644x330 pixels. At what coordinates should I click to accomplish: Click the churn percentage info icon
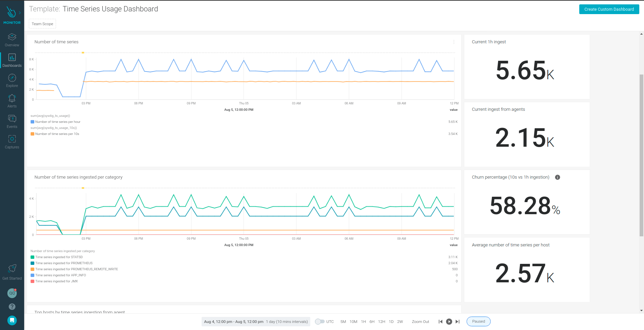558,177
